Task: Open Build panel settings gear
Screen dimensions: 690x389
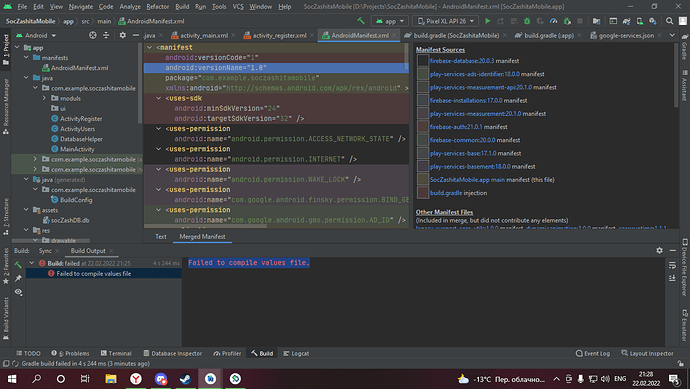Action: [659, 250]
